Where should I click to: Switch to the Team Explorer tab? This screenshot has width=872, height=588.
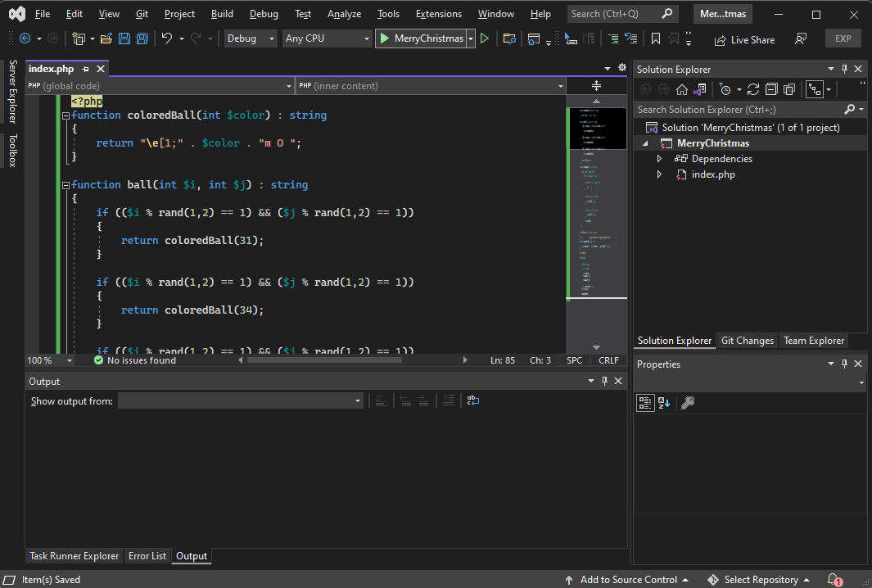(814, 341)
